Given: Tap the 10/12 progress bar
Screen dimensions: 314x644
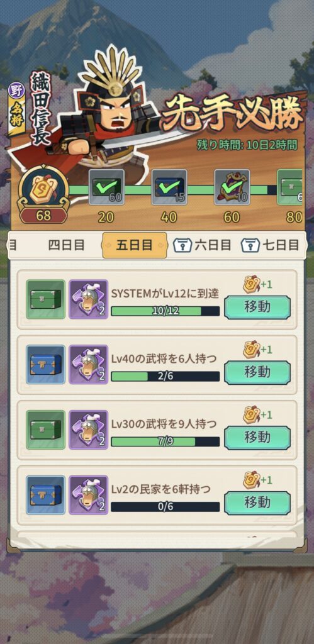Looking at the screenshot, I should click(165, 311).
